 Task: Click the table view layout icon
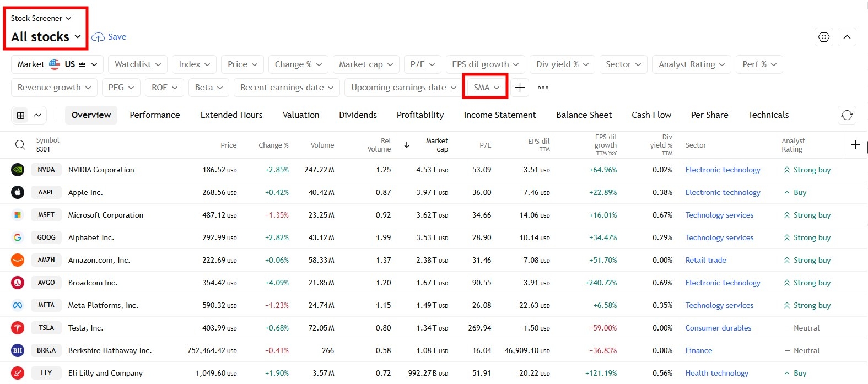coord(21,115)
